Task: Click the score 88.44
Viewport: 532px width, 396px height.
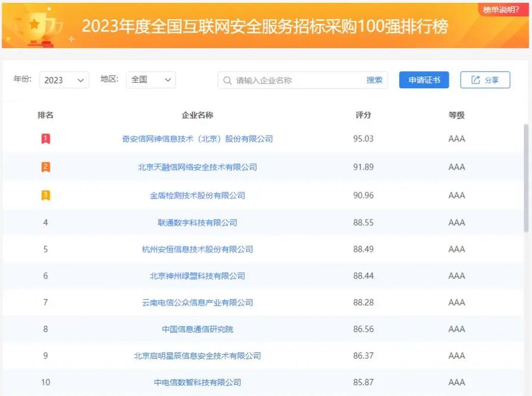Action: point(363,276)
